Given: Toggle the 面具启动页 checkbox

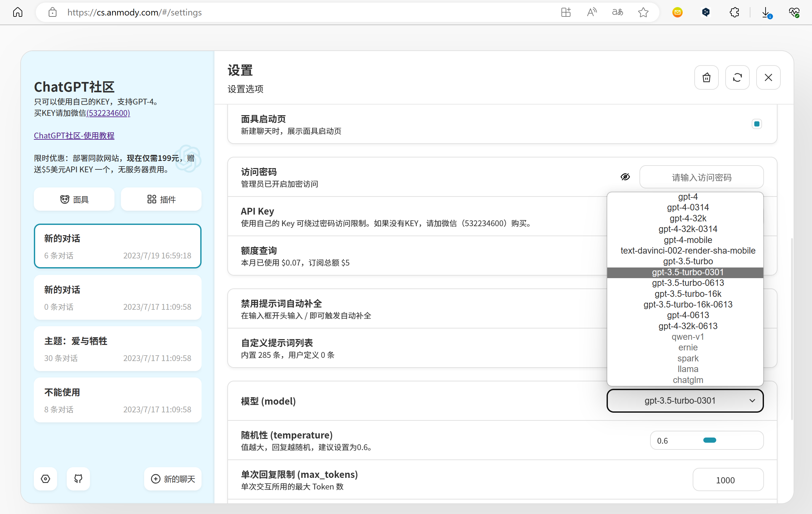Looking at the screenshot, I should pos(757,124).
